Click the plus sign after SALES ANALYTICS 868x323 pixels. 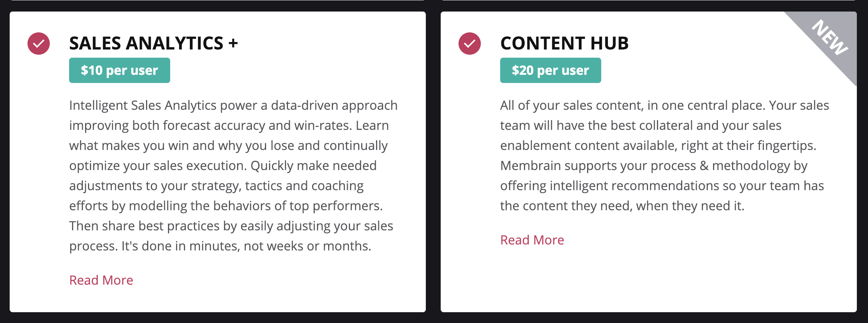(233, 44)
